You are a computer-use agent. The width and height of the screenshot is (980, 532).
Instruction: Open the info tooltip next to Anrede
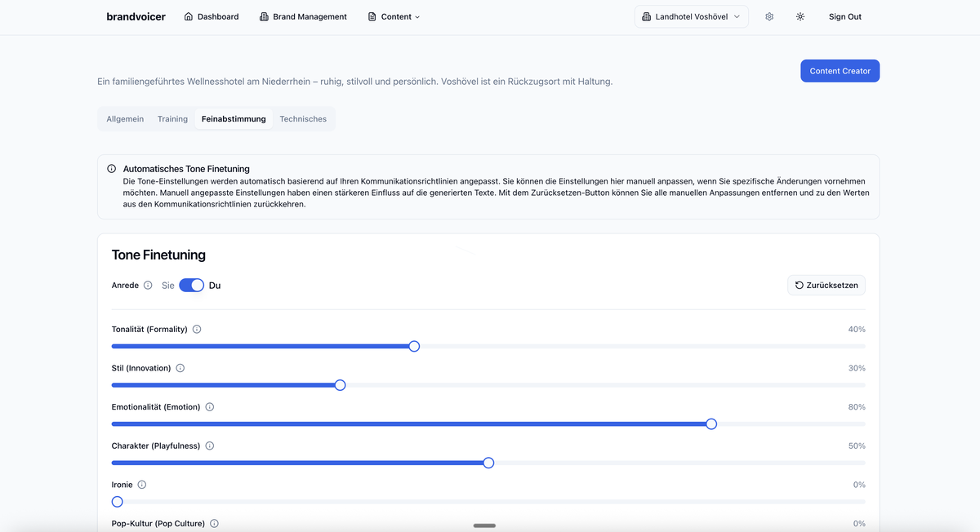point(148,285)
